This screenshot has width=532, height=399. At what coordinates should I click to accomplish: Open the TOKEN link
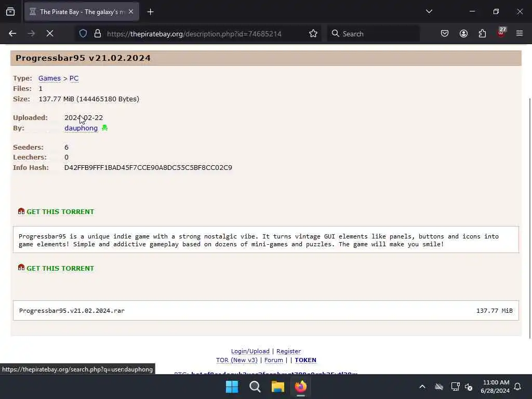click(x=305, y=360)
